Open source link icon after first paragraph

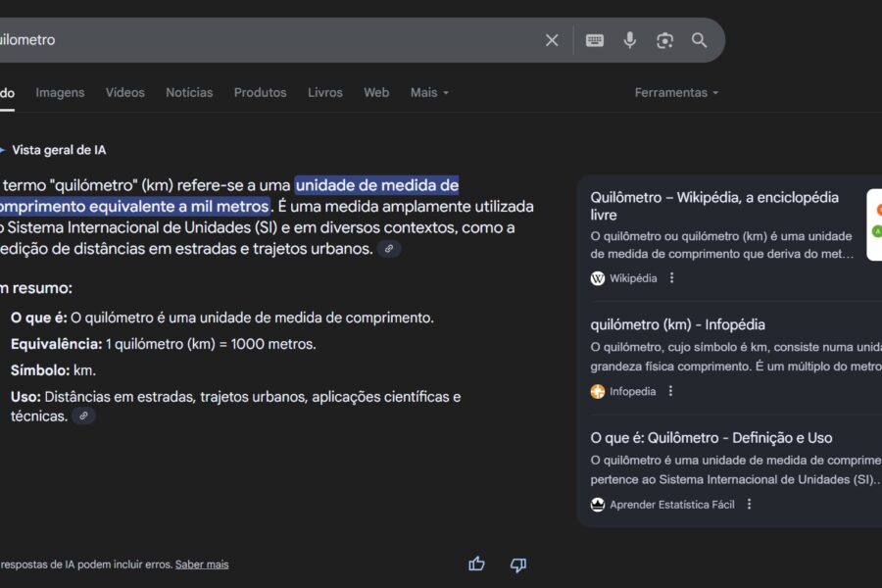point(389,249)
